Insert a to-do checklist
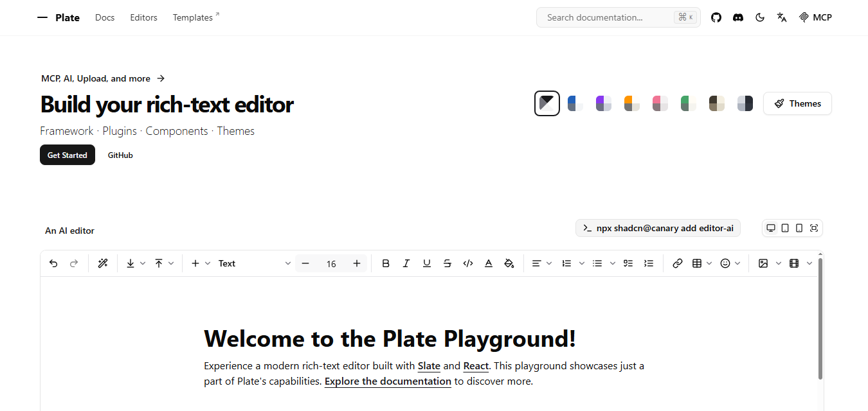 click(628, 263)
